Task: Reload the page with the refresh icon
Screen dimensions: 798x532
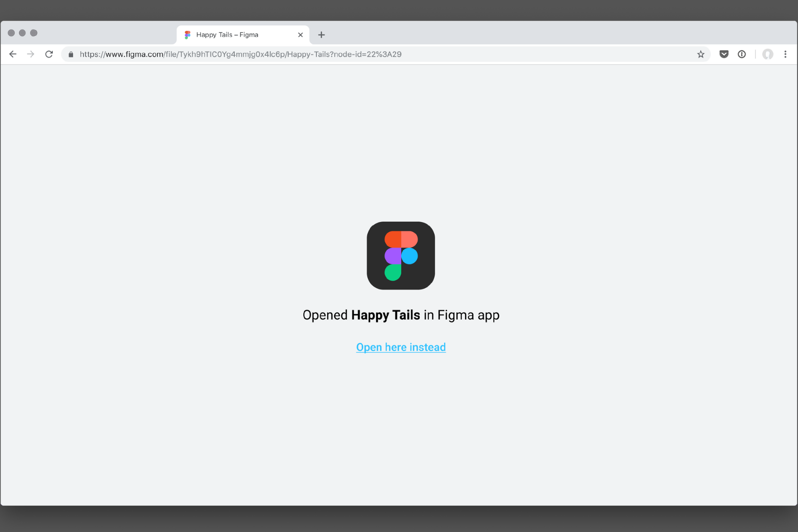Action: pos(49,54)
